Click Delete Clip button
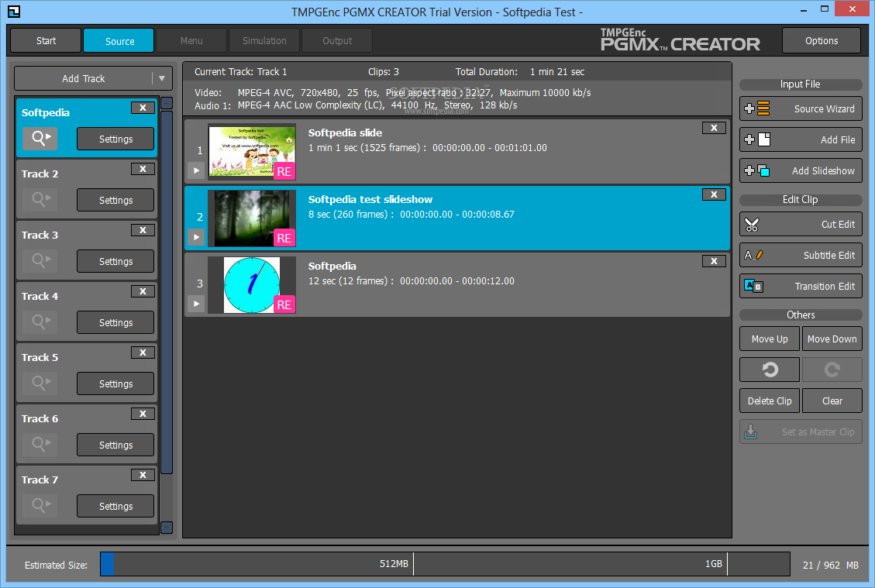The image size is (875, 588). point(770,401)
